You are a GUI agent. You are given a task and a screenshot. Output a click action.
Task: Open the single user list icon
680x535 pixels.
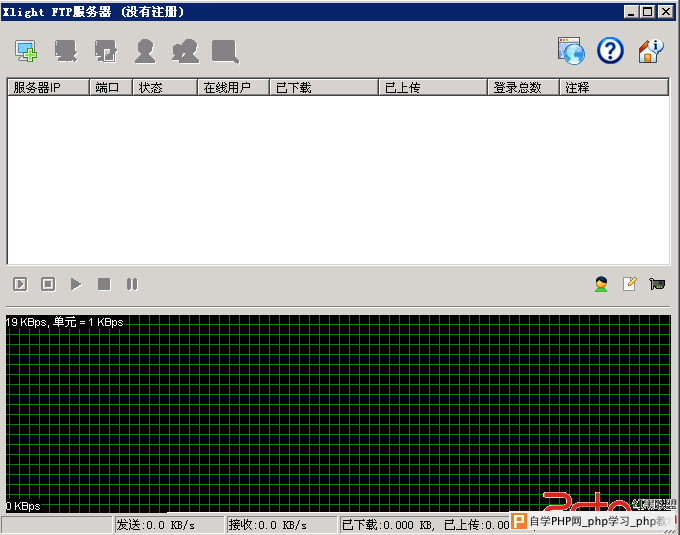pos(145,51)
